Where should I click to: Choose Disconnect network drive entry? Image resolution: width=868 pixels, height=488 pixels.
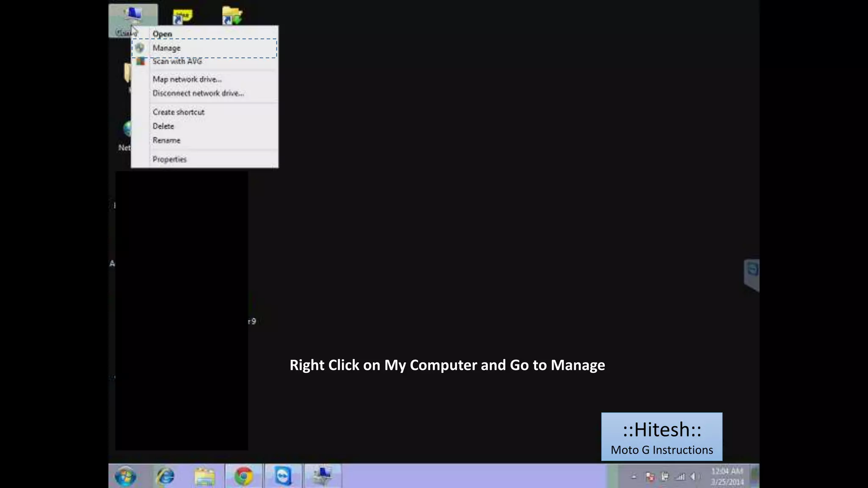click(198, 93)
